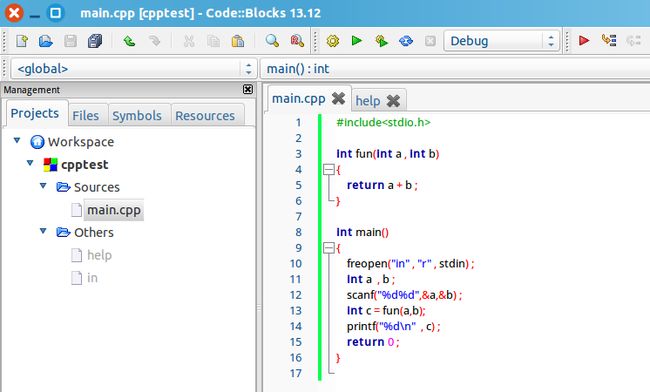This screenshot has width=650, height=392.
Task: Select the cpptest project item
Action: click(x=85, y=165)
